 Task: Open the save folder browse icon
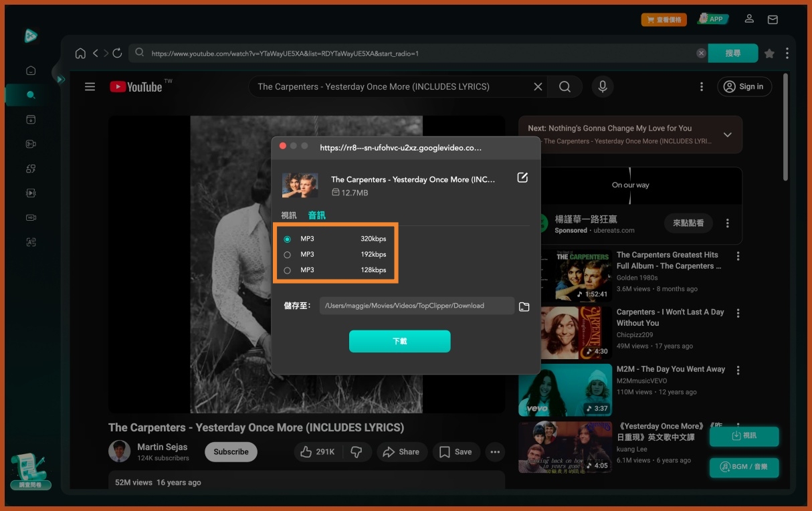(x=524, y=306)
